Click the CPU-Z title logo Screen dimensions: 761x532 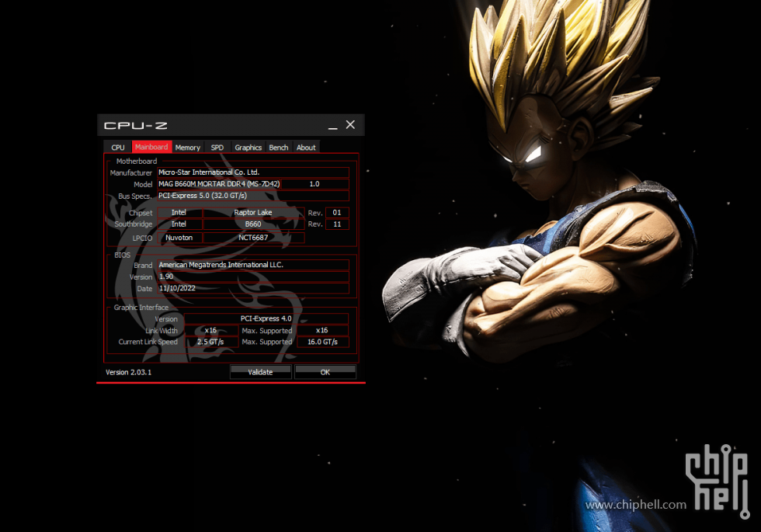pos(135,126)
